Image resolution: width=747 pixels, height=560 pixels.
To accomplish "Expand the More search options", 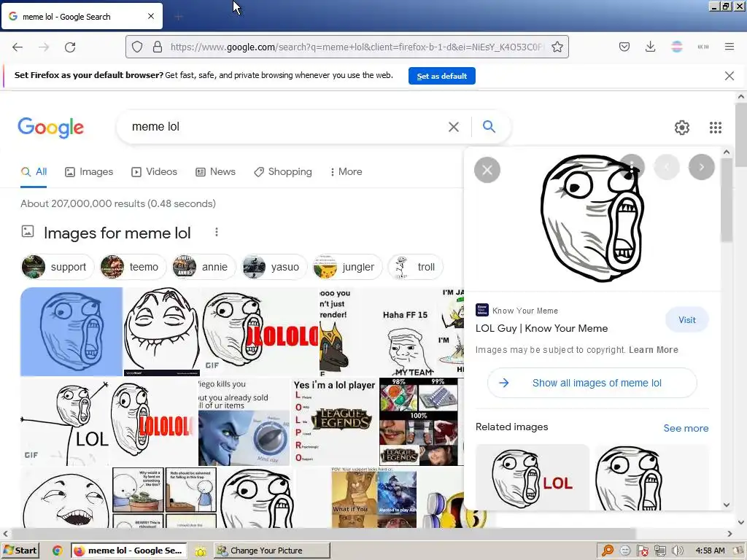I will click(347, 172).
